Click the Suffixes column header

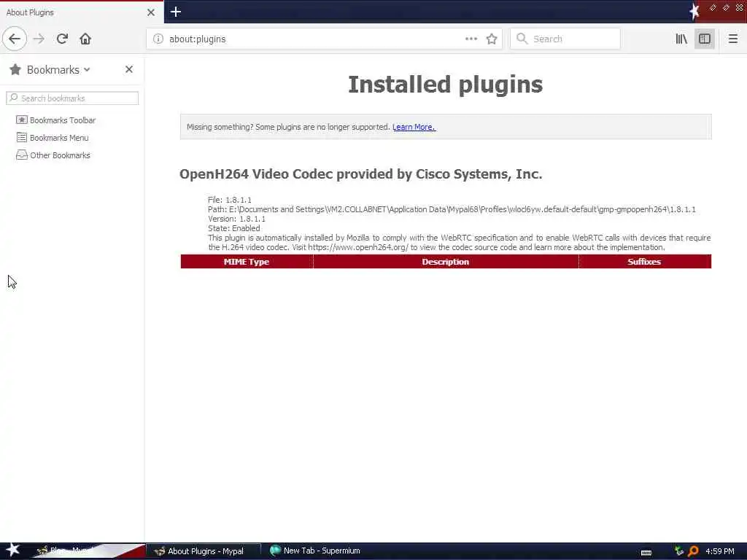point(645,262)
